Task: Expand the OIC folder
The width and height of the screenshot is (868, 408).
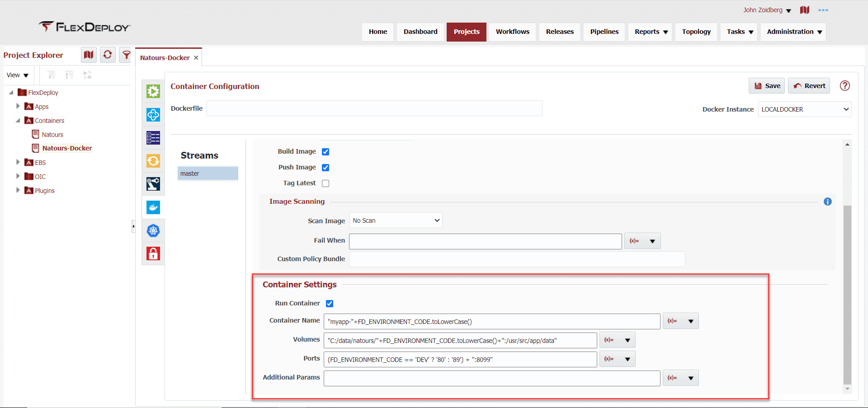Action: (18, 176)
